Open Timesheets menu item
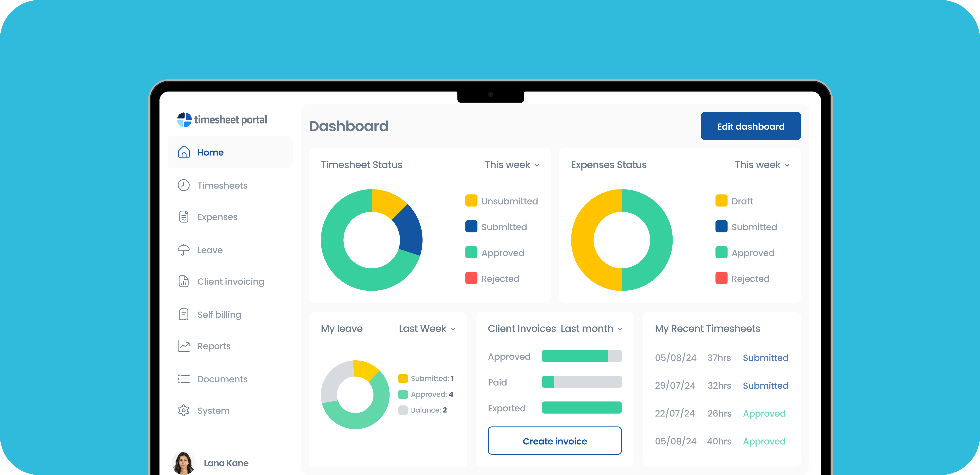Screen dimensions: 980x475 pos(222,186)
